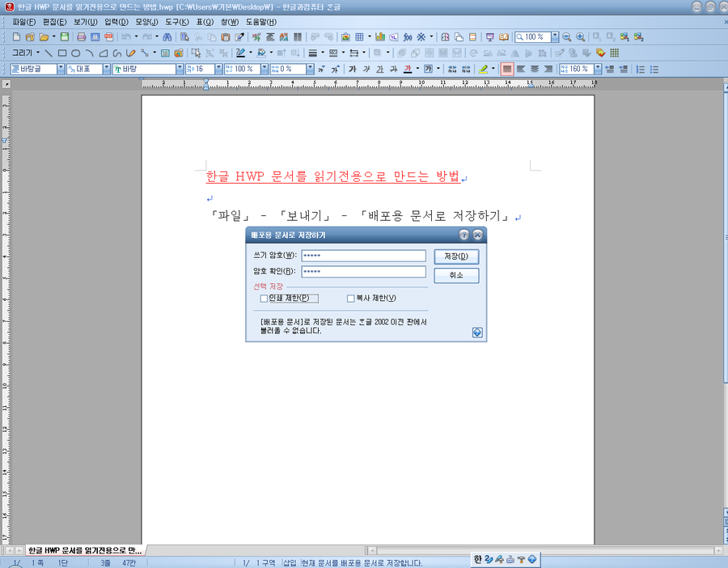The width and height of the screenshot is (728, 568).
Task: Toggle right alignment button
Action: 548,70
